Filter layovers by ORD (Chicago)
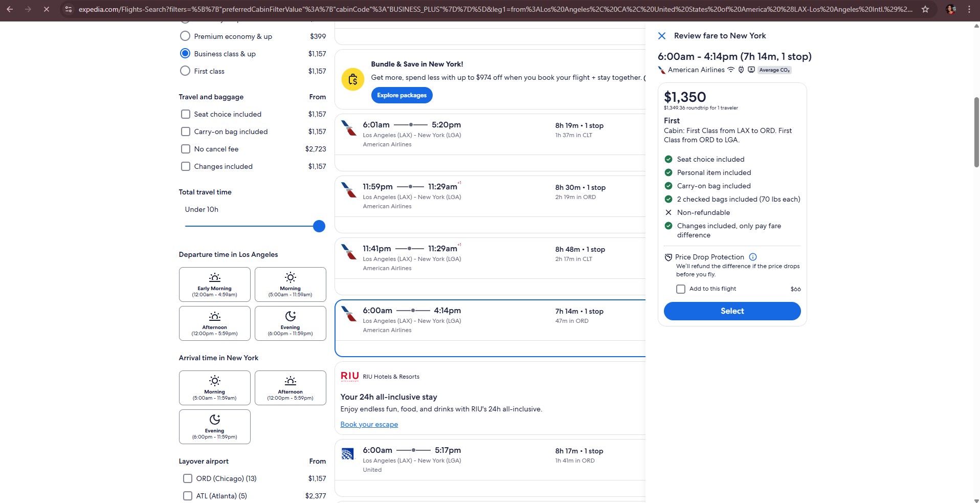Viewport: 980px width, 503px height. [188, 478]
